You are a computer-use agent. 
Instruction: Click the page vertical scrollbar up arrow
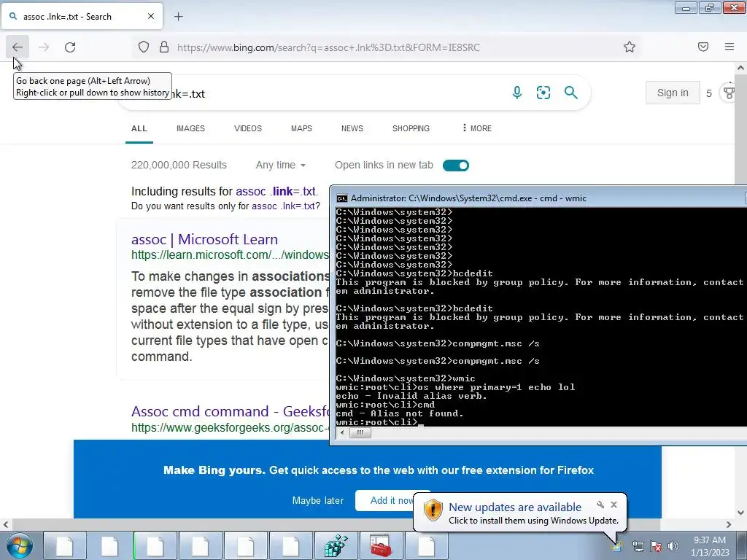(x=741, y=68)
